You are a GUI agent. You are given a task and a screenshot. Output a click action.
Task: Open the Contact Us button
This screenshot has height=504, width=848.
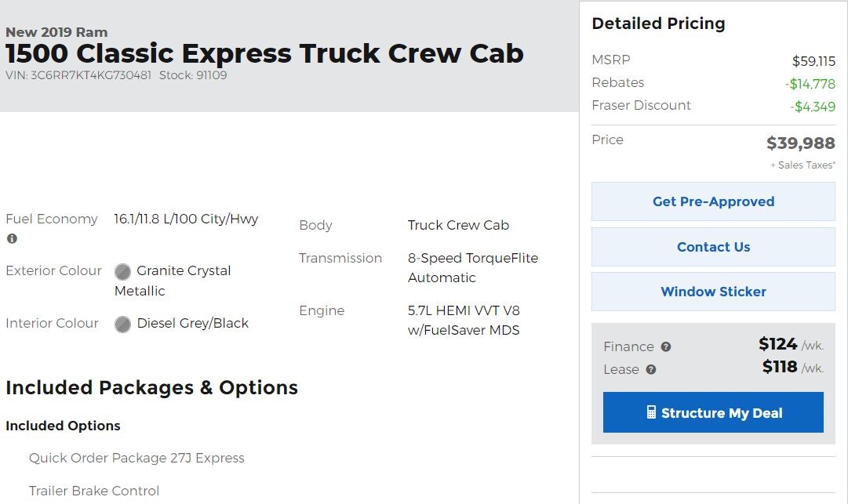713,247
